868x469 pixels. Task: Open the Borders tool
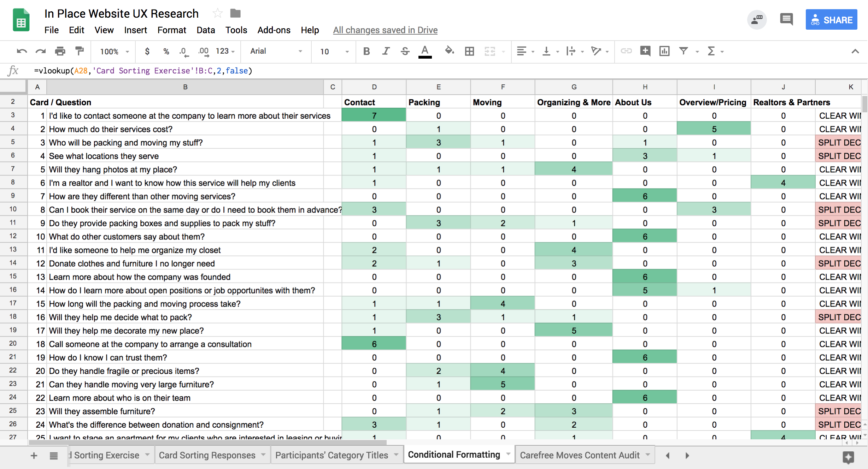(x=469, y=51)
